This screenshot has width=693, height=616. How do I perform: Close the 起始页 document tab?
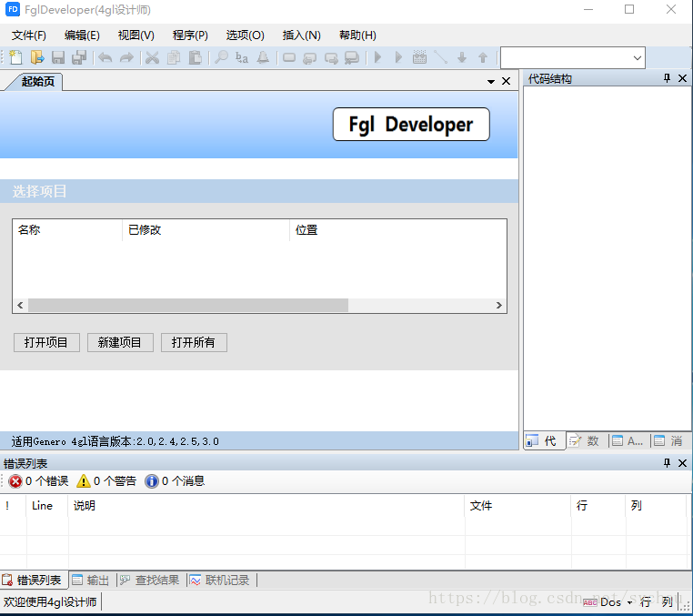point(506,81)
